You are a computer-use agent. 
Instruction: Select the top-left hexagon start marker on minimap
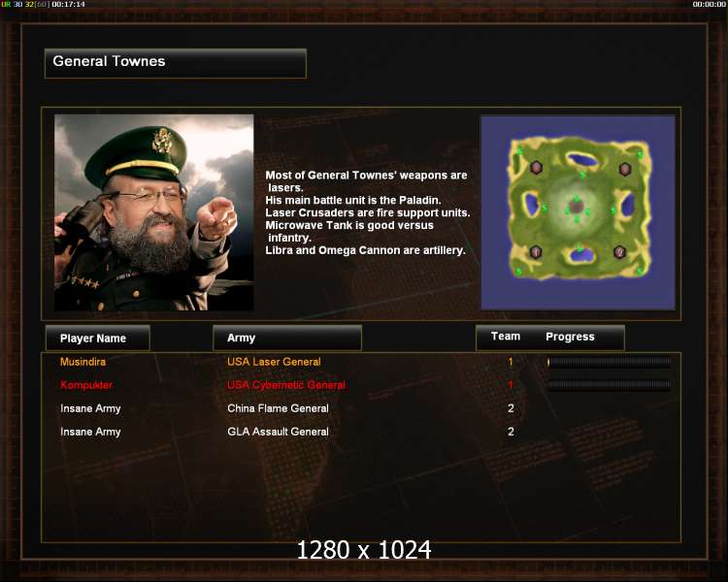536,167
